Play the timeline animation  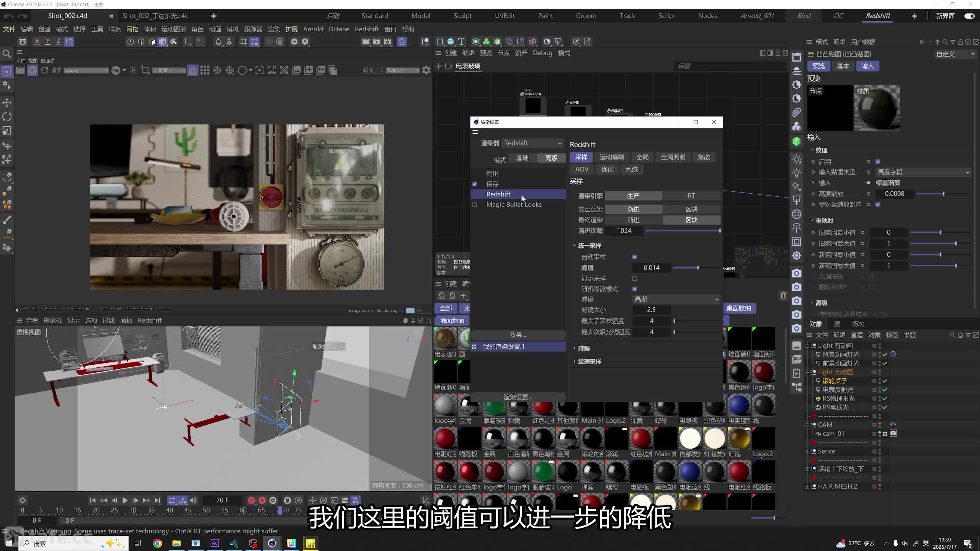click(125, 500)
